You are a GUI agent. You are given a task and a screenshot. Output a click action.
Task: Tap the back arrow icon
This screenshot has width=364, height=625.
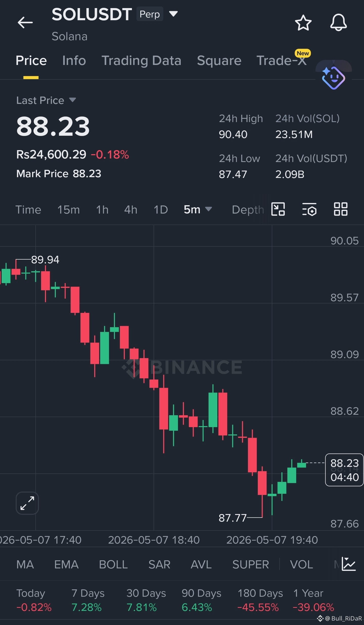pos(25,22)
